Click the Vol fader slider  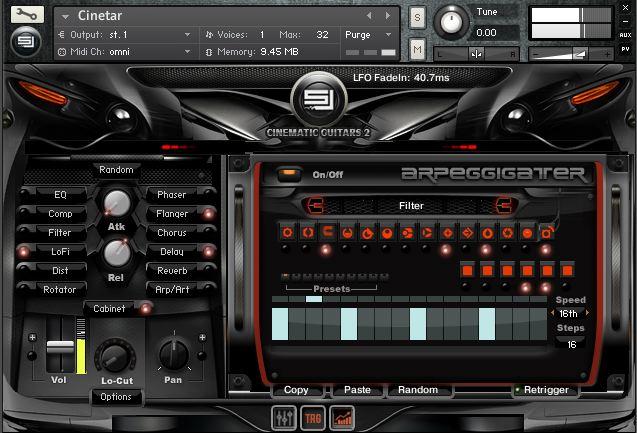(x=60, y=346)
